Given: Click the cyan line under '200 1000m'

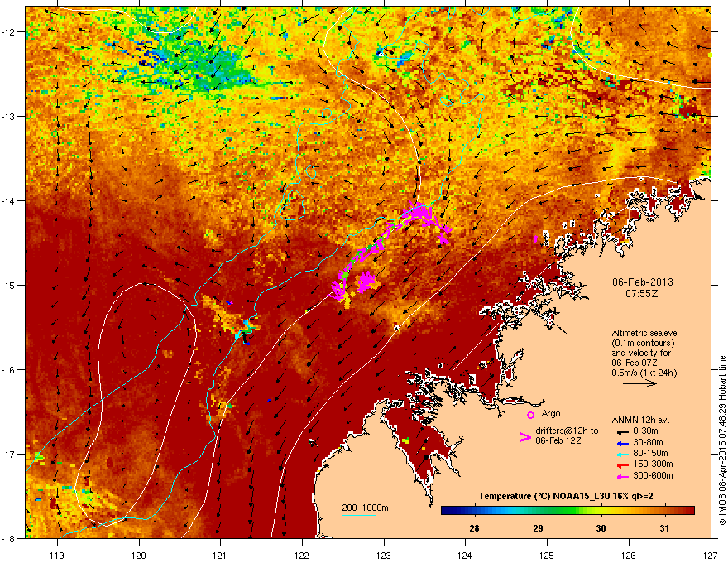Looking at the screenshot, I should [358, 515].
